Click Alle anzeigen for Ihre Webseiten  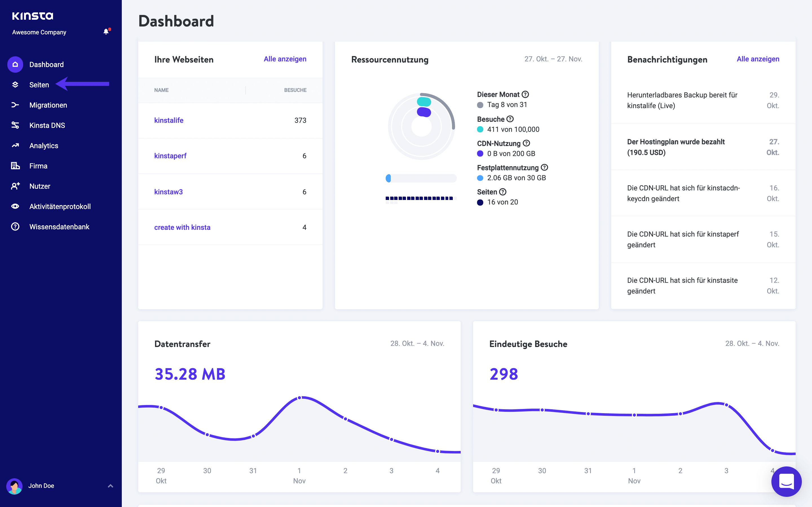click(285, 59)
